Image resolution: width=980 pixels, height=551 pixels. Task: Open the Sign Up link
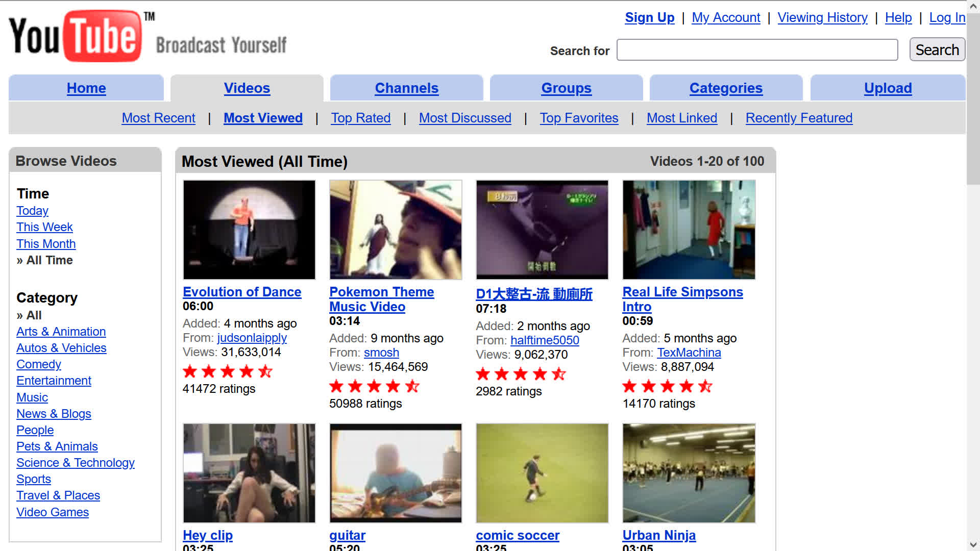click(649, 17)
